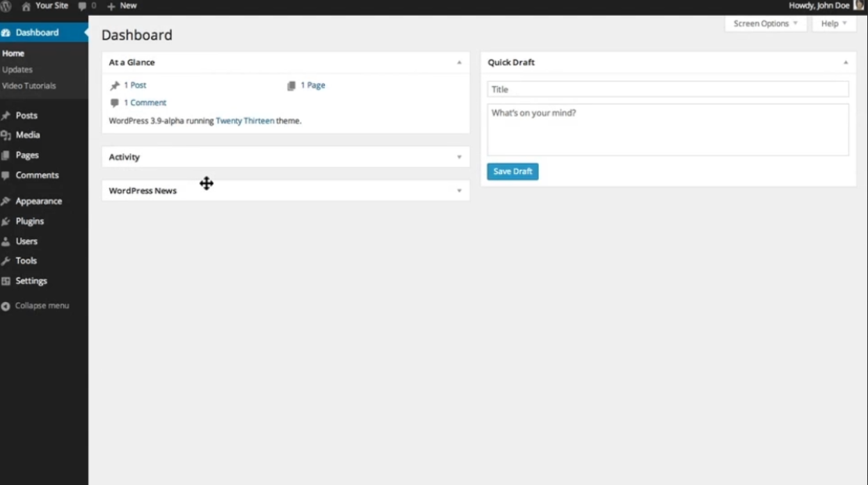This screenshot has width=868, height=485.
Task: Collapse the Quick Draft widget
Action: [x=846, y=63]
